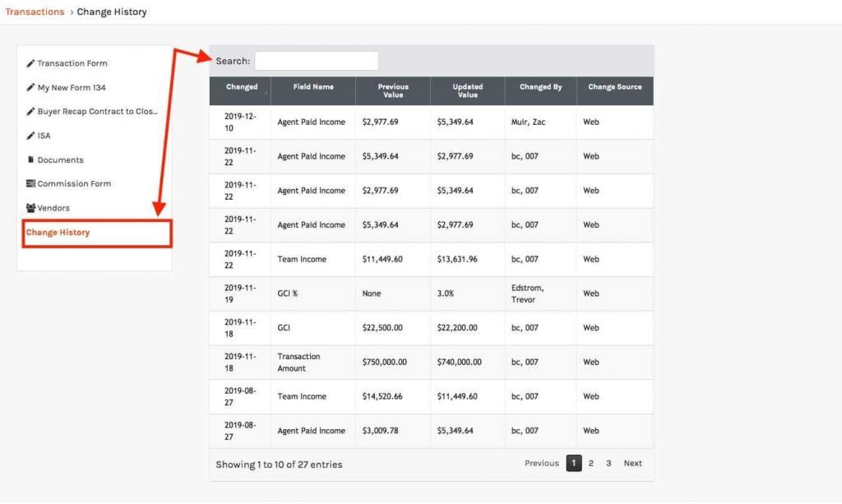This screenshot has width=842, height=504.
Task: Select Change History in the sidebar
Action: pos(58,233)
